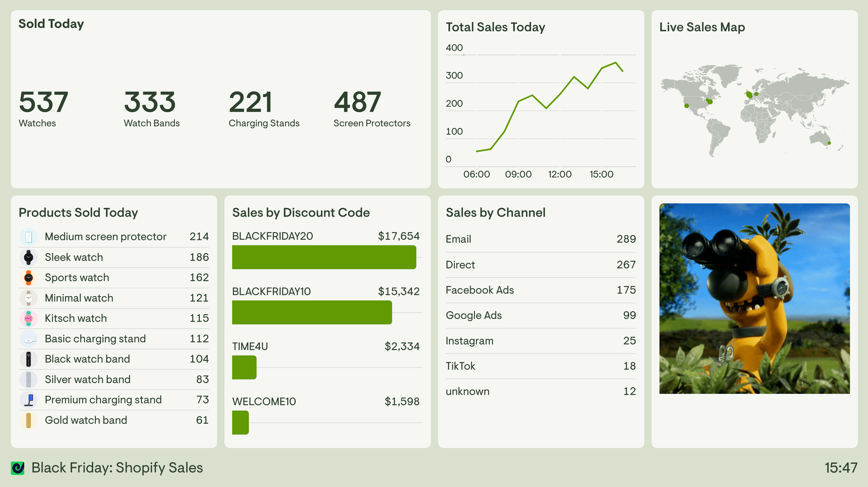Click the 09:00 axis label on chart
This screenshot has height=487, width=868.
click(x=518, y=174)
